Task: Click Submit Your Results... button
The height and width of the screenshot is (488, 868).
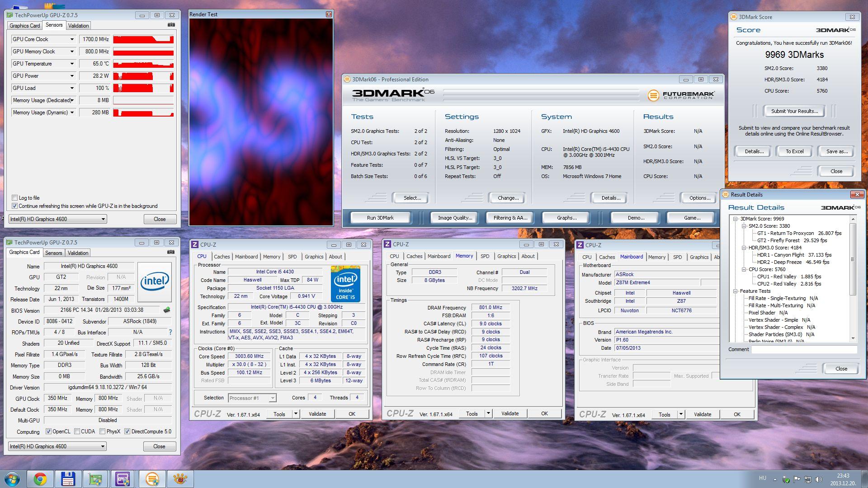Action: click(x=794, y=111)
